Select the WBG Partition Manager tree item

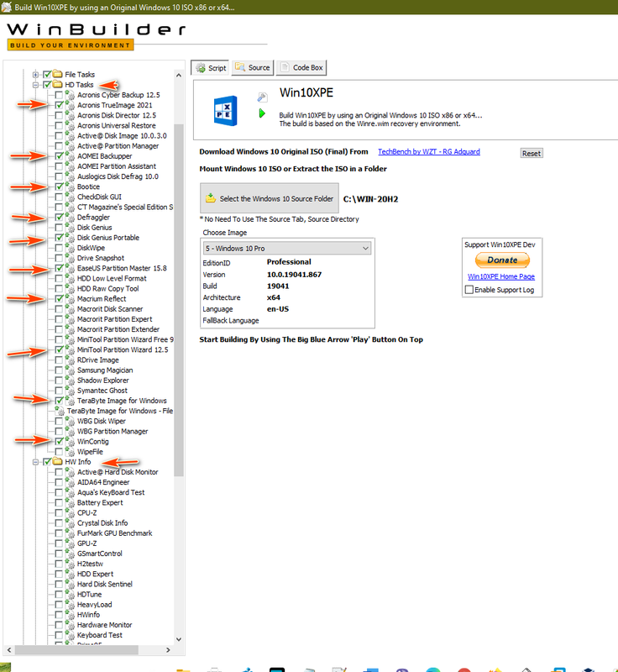(x=113, y=432)
